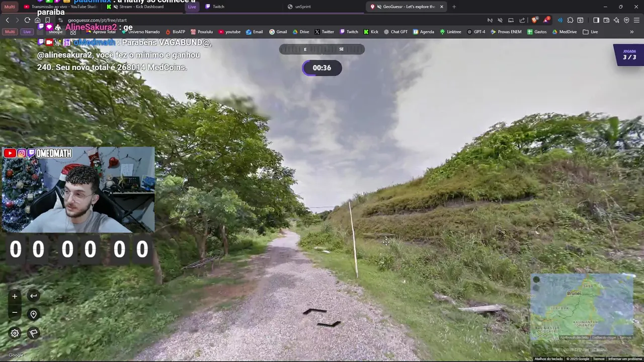Bookmark this page icon

pyautogui.click(x=47, y=20)
